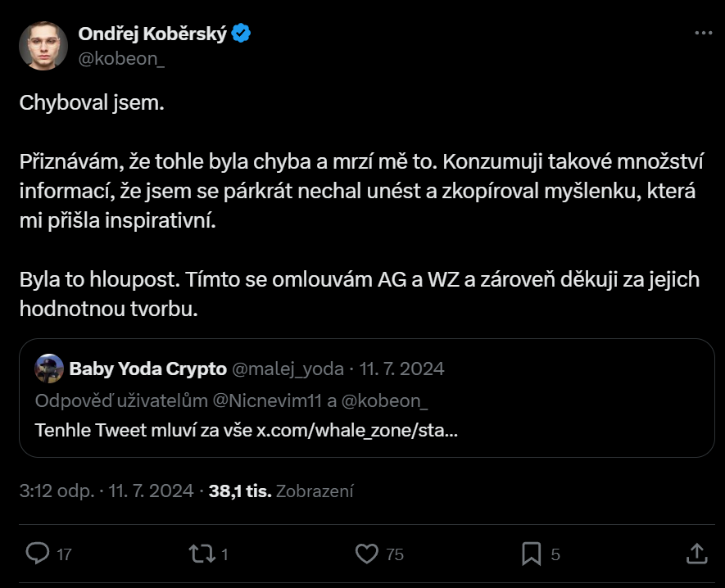The width and height of the screenshot is (725, 588).
Task: Click the @malej_yoda handle
Action: pyautogui.click(x=288, y=369)
